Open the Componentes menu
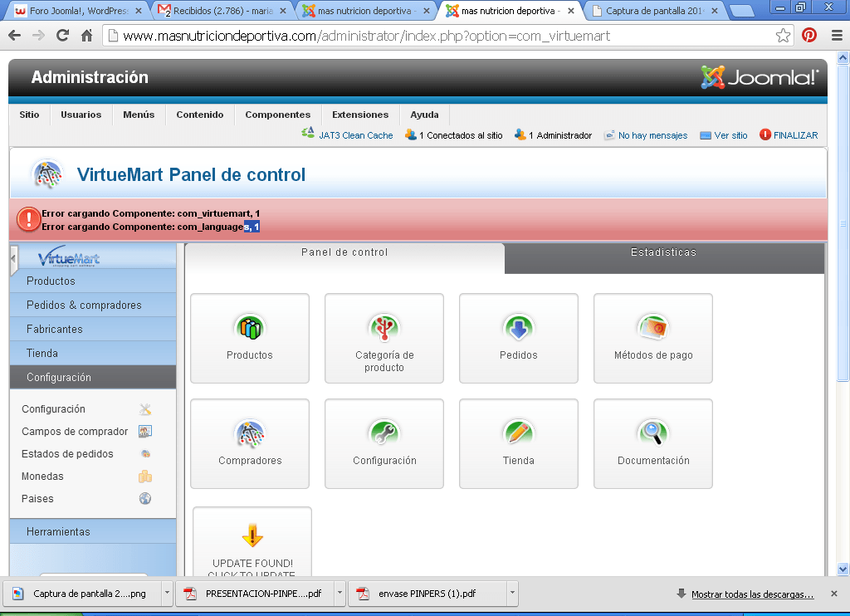The image size is (850, 616). [278, 115]
